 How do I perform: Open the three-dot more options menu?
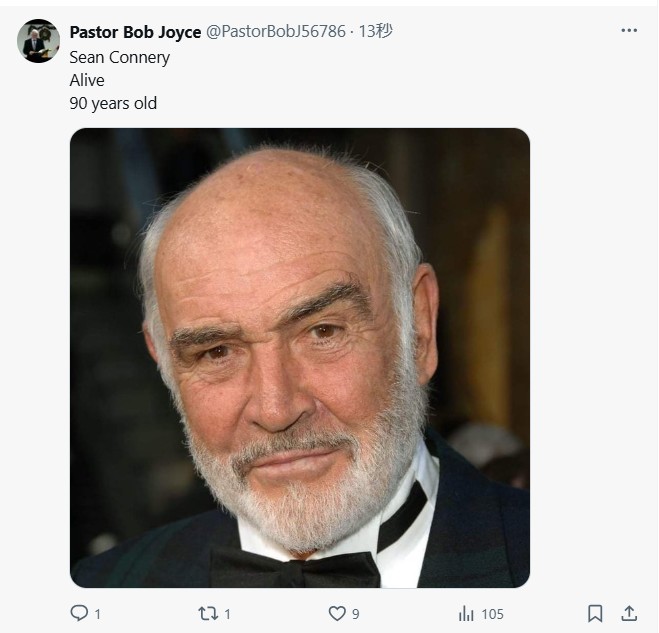click(629, 31)
